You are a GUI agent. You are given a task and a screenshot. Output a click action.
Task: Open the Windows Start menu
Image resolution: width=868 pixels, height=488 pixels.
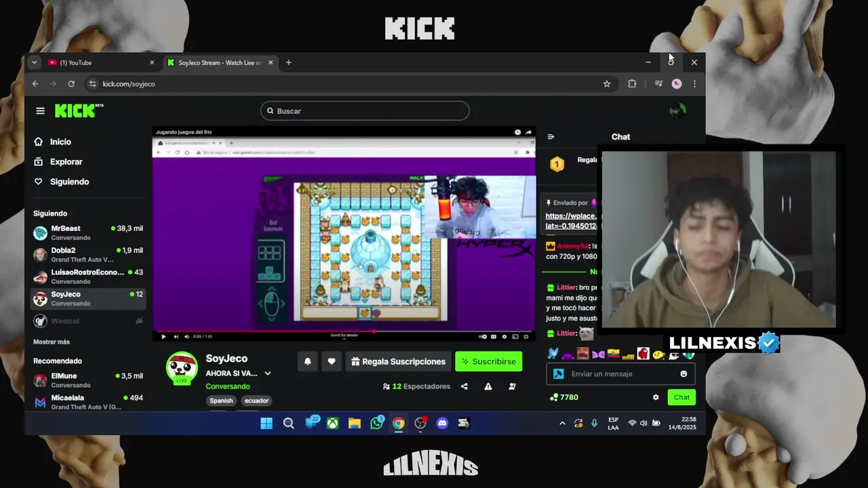click(267, 424)
